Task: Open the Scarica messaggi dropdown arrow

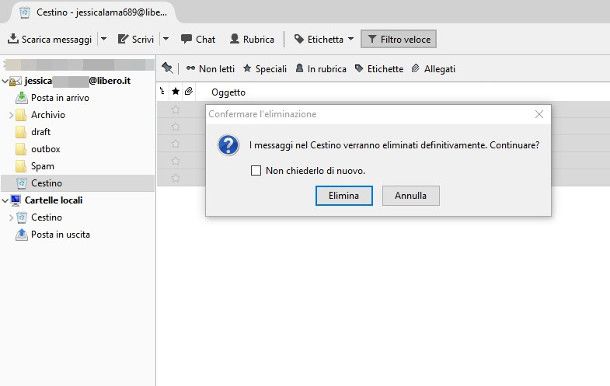Action: point(104,39)
